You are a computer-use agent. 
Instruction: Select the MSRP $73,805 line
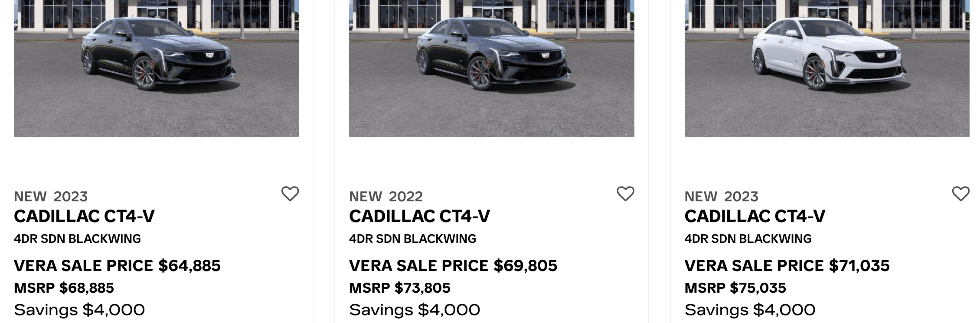tap(399, 288)
